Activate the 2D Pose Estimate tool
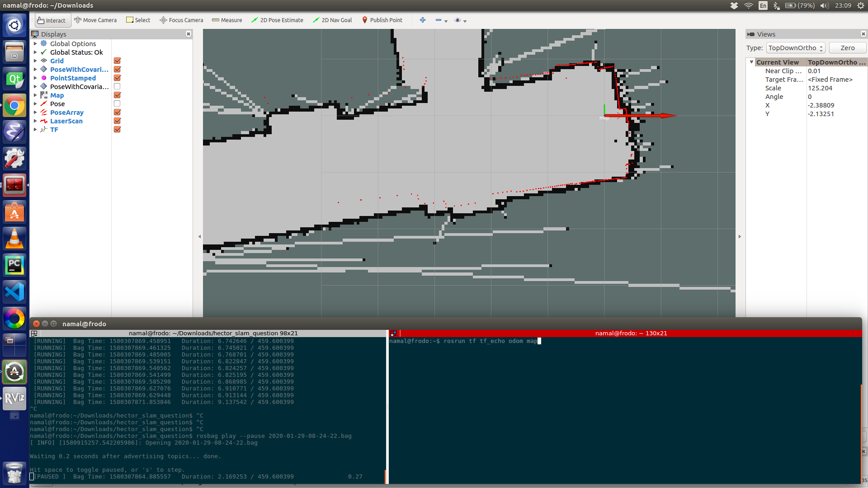 277,20
